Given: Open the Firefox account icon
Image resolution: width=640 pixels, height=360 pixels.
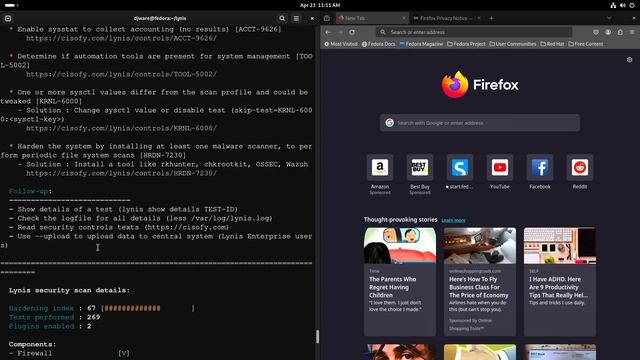Looking at the screenshot, I should [x=608, y=32].
